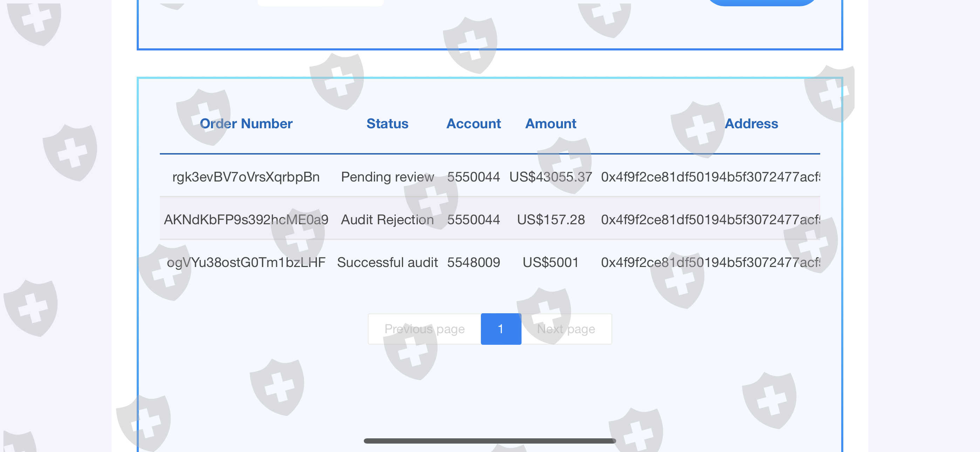The height and width of the screenshot is (452, 980).
Task: Click the US$5001 amount cell
Action: click(x=550, y=262)
